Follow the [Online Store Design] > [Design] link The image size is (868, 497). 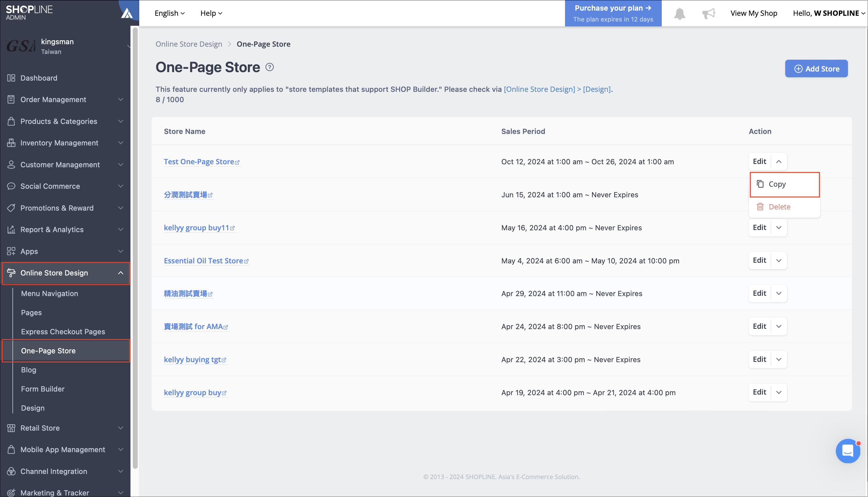click(x=557, y=89)
